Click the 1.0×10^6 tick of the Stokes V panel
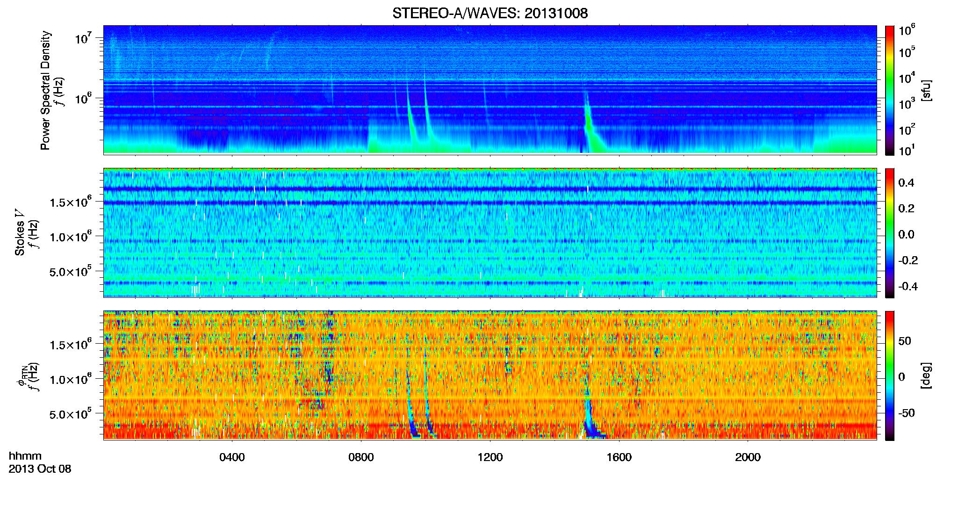The height and width of the screenshot is (505, 980). 71,236
